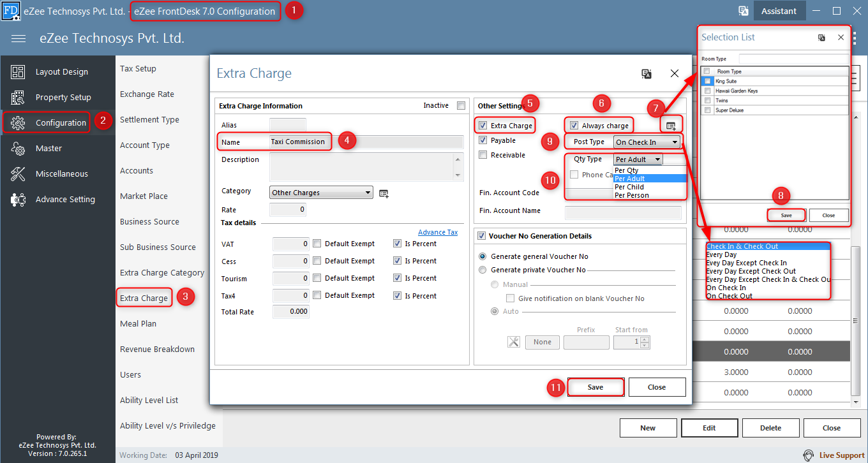Click the New button in the background window
Viewport: 868px width, 463px height.
tap(648, 428)
